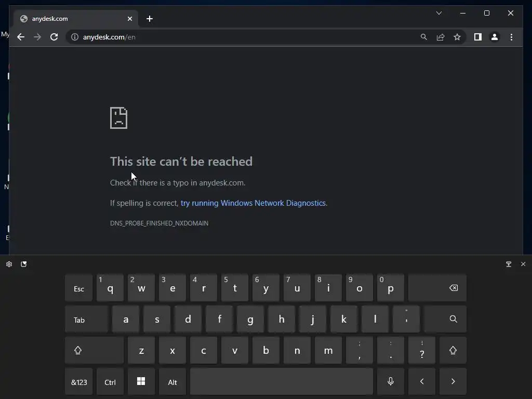Toggle the Ctrl key
The height and width of the screenshot is (399, 532).
coord(110,382)
